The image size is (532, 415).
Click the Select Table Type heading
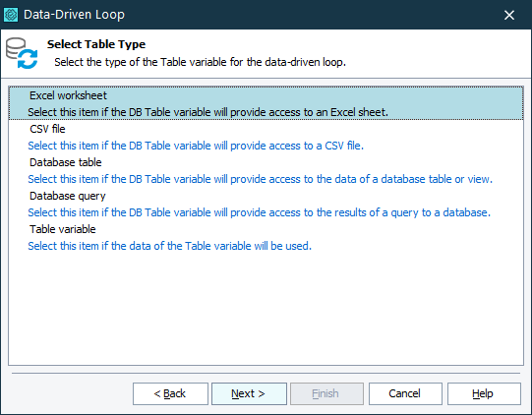tap(96, 44)
